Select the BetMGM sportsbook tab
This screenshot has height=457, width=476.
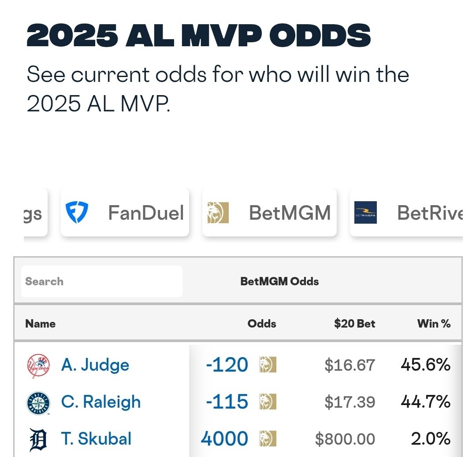coord(269,212)
